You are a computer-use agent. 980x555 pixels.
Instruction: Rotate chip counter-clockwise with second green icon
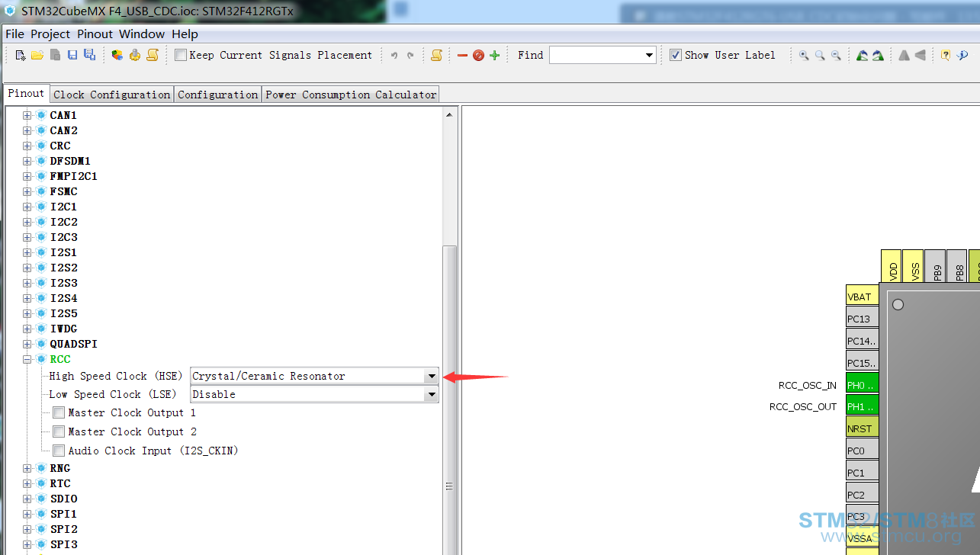pyautogui.click(x=878, y=55)
